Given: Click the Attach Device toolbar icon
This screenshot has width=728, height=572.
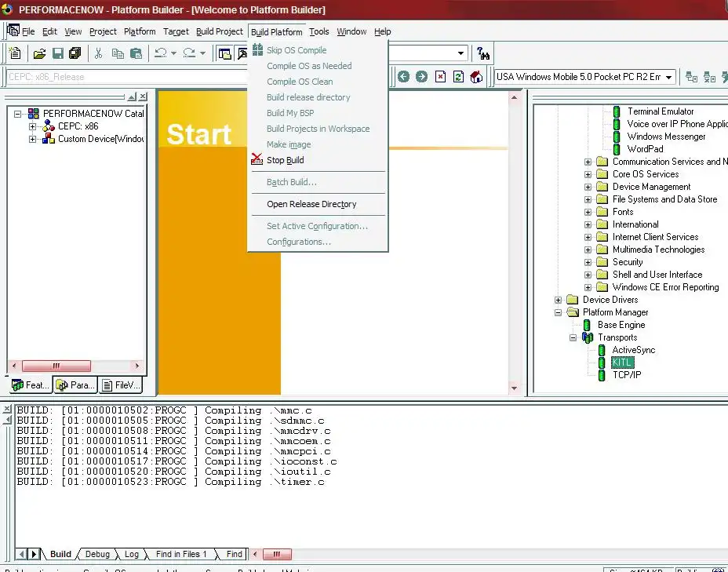Looking at the screenshot, I should pyautogui.click(x=691, y=77).
